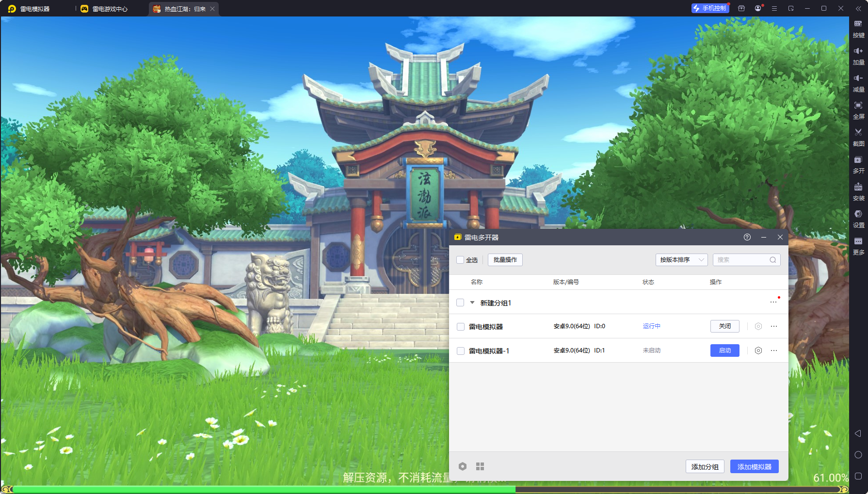Collapse the 新建分组1 group triangle
868x494 pixels.
click(x=472, y=303)
